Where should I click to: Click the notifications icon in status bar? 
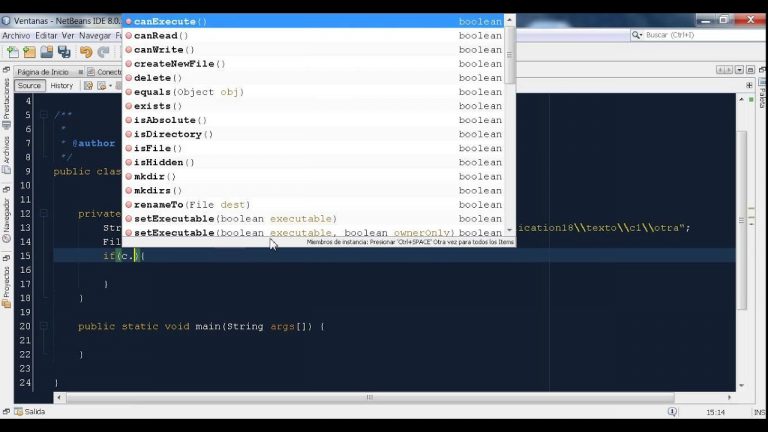pos(672,412)
